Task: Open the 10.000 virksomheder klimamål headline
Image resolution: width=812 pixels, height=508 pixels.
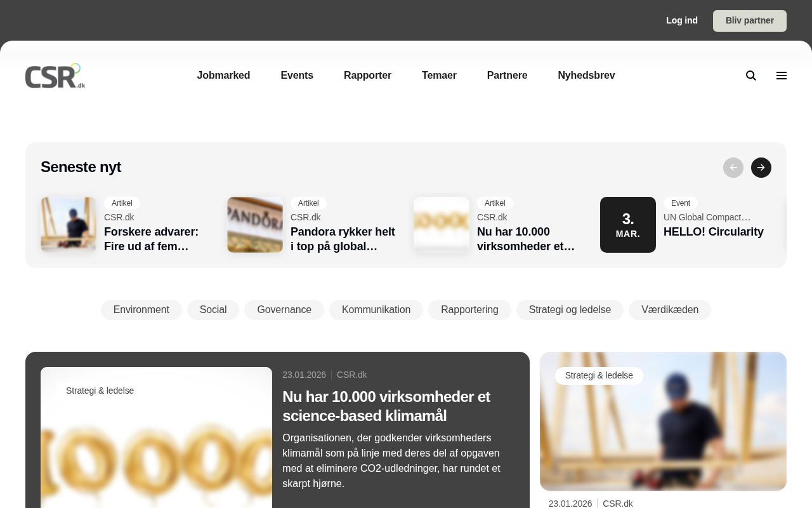Action: tap(386, 406)
